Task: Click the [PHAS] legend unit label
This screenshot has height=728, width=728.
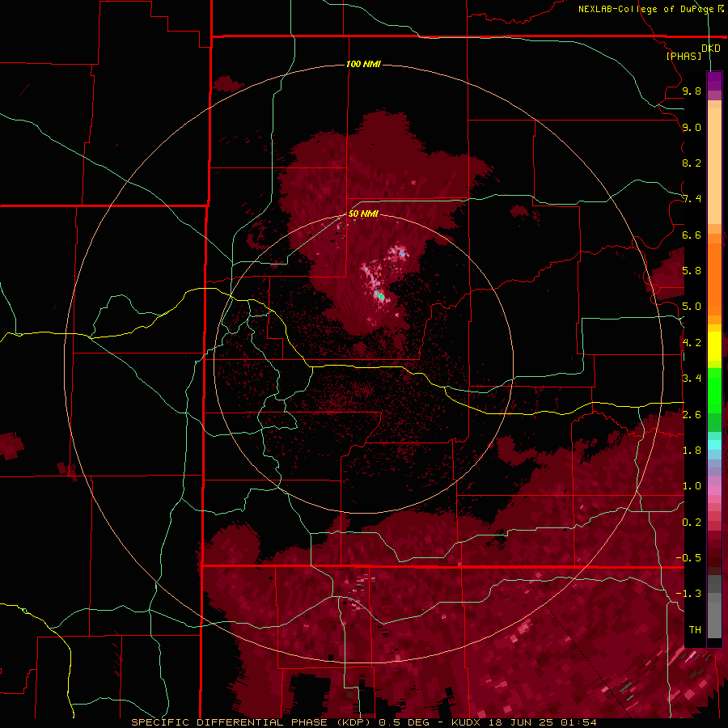Action: (684, 56)
